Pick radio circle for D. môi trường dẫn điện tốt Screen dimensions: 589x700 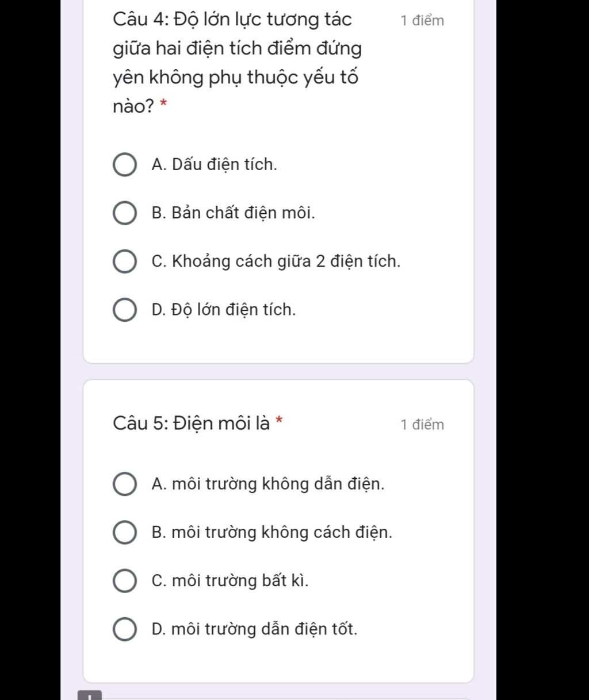(124, 629)
